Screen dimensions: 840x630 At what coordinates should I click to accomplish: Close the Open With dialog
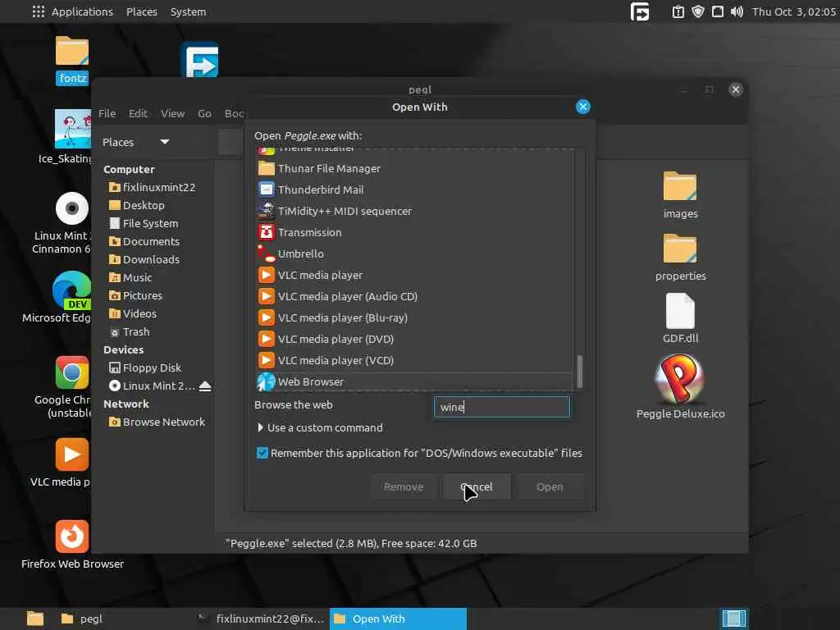pos(583,107)
